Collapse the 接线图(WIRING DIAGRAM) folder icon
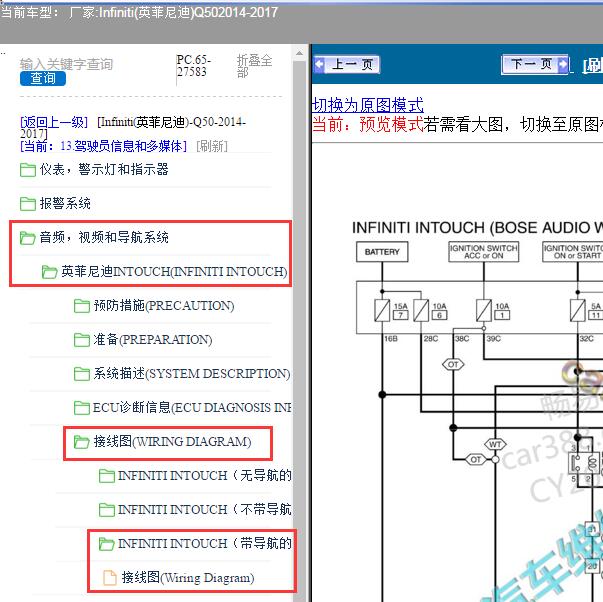Screen dimensions: 603x602 82,442
